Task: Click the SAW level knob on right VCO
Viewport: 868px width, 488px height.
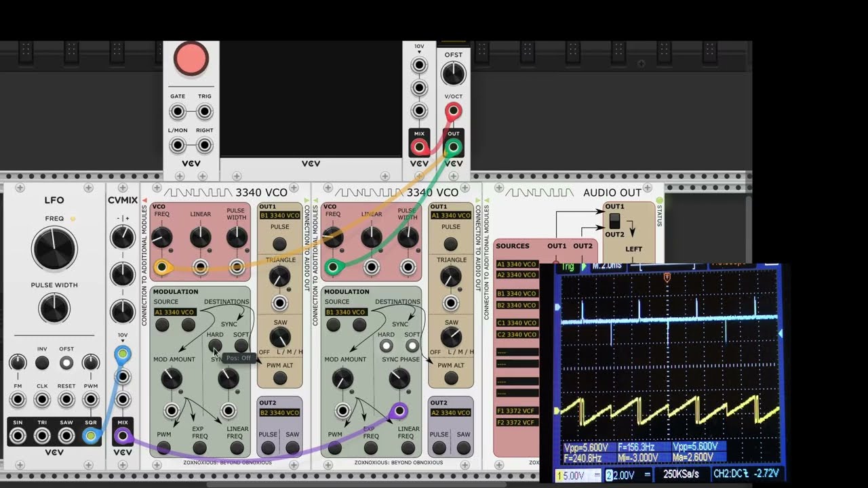Action: [x=450, y=337]
